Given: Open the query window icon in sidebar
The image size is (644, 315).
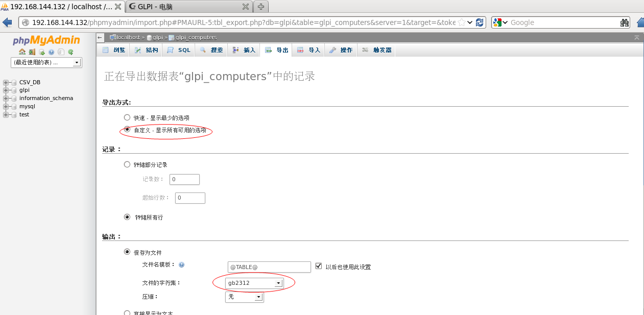Looking at the screenshot, I should click(x=42, y=52).
